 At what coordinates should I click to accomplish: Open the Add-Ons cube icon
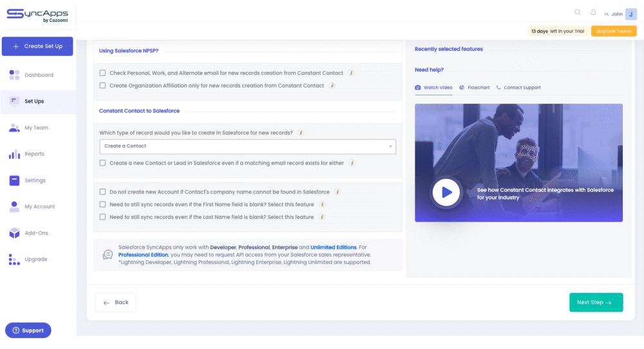tap(14, 233)
